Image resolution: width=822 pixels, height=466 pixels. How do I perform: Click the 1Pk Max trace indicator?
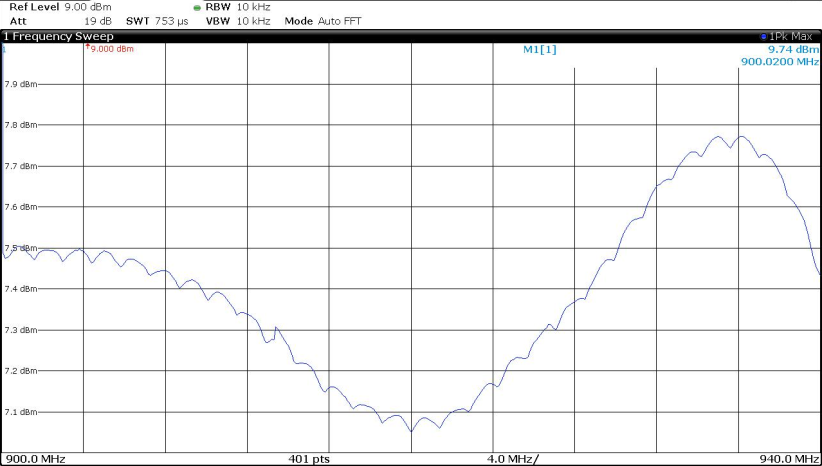coord(786,37)
